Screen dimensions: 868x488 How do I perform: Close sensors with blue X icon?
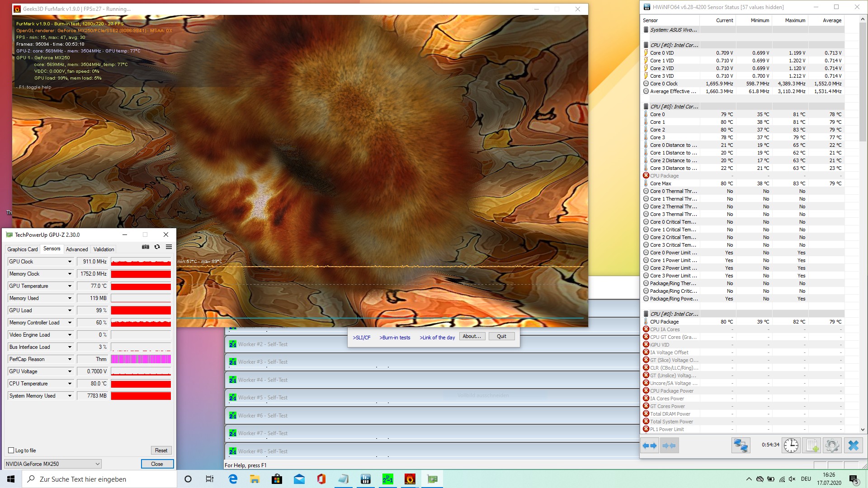pyautogui.click(x=853, y=446)
